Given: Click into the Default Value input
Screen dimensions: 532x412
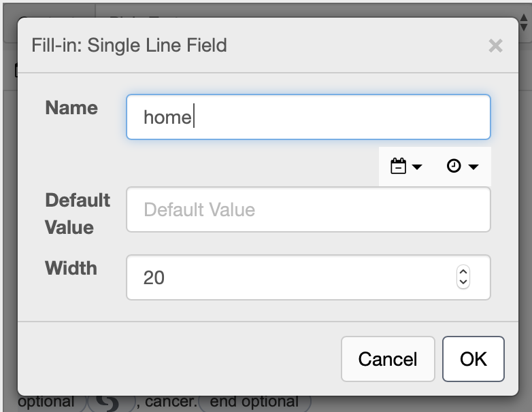Looking at the screenshot, I should point(308,209).
